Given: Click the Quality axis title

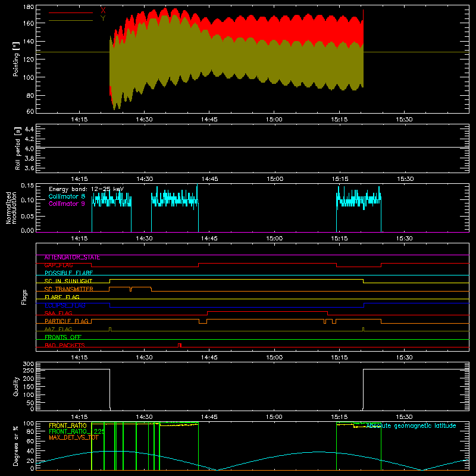Looking at the screenshot, I should coord(16,386).
